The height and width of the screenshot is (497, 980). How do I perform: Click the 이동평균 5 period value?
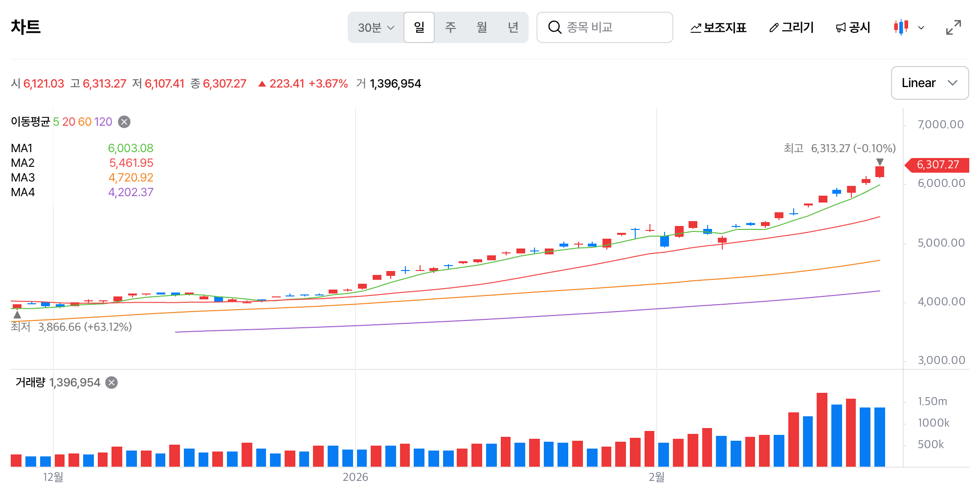click(x=56, y=122)
